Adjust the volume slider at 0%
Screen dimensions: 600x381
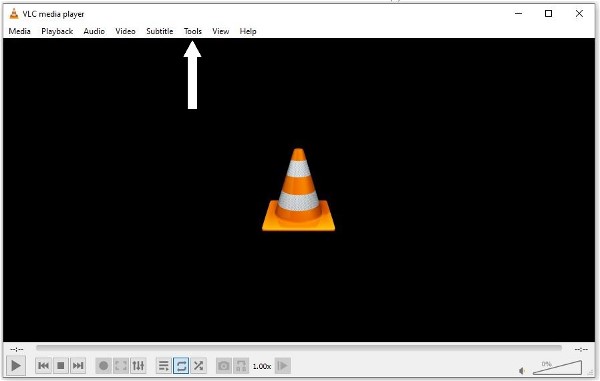pyautogui.click(x=558, y=367)
